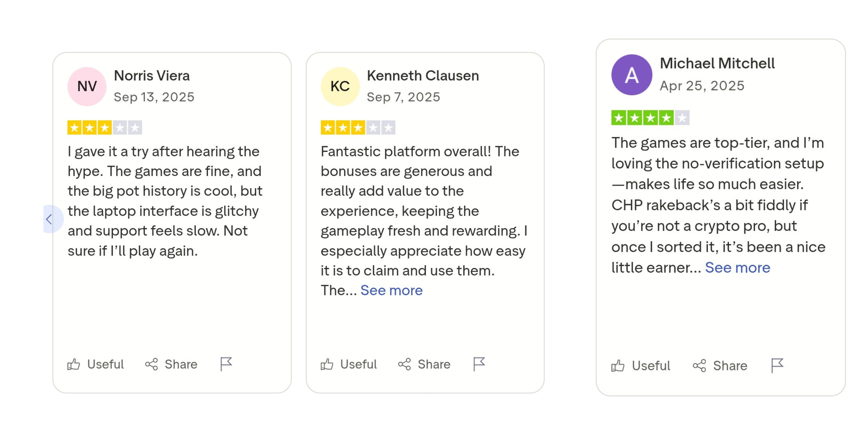Expand Kenneth Clausen's review with See more
This screenshot has height=434, width=868.
tap(391, 290)
